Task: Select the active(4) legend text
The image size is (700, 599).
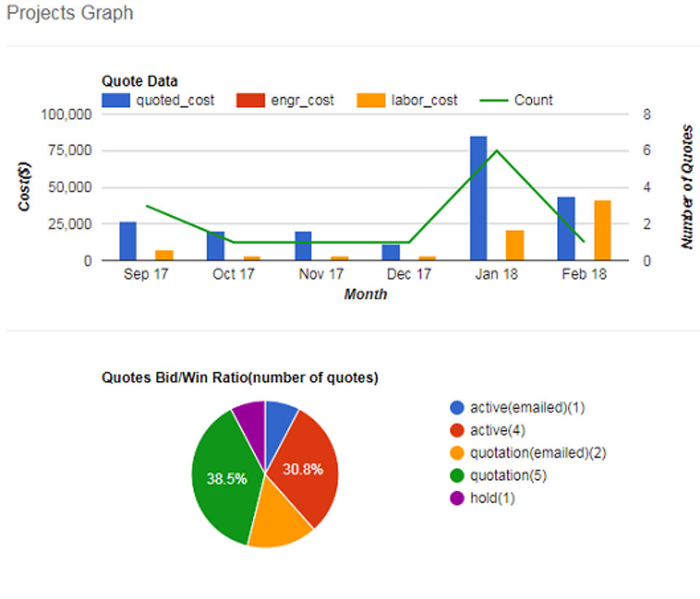Action: (498, 431)
